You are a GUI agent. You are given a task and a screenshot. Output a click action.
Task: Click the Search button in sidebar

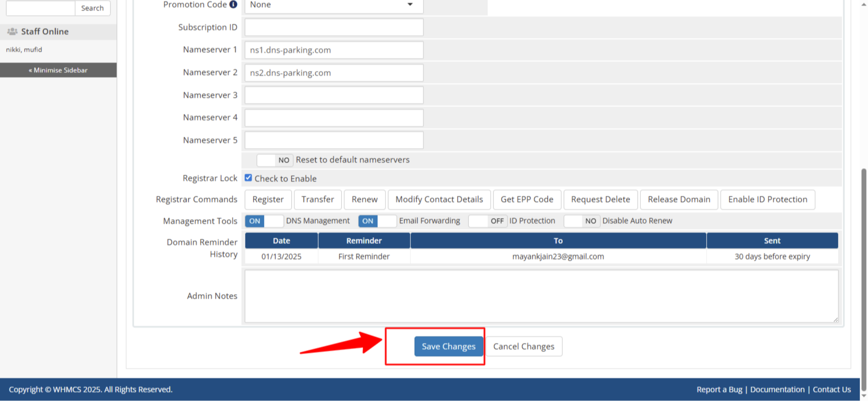click(93, 8)
